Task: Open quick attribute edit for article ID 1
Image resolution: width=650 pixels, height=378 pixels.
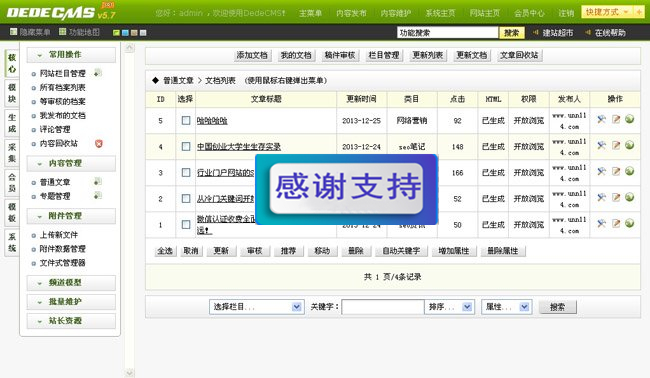Action: click(601, 224)
